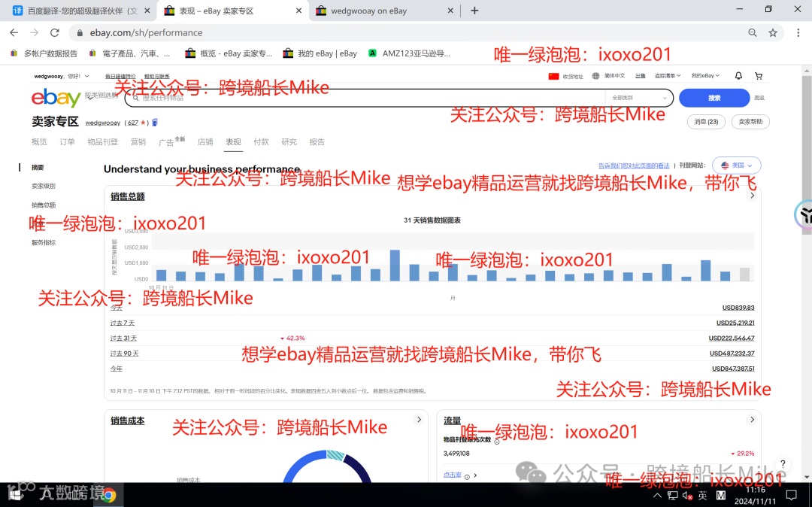Click info icon beside 物品刊登曝光次数
812x507 pixels.
coord(497,442)
